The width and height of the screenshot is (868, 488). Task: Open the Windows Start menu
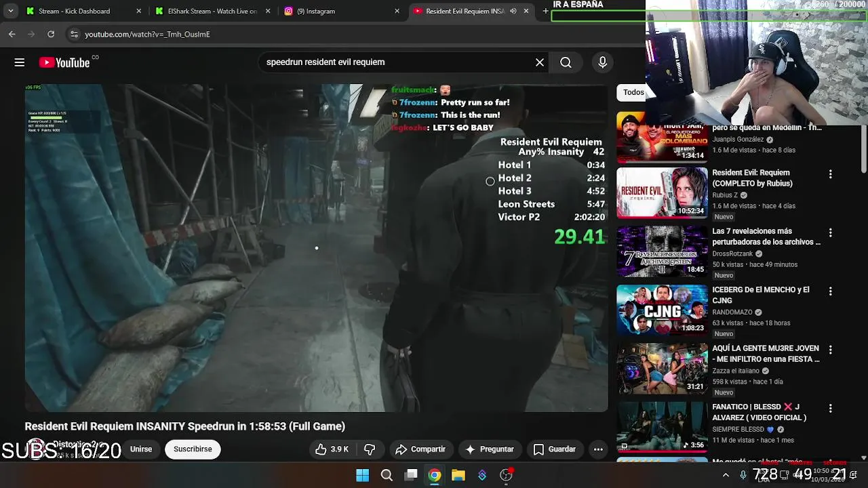click(363, 475)
